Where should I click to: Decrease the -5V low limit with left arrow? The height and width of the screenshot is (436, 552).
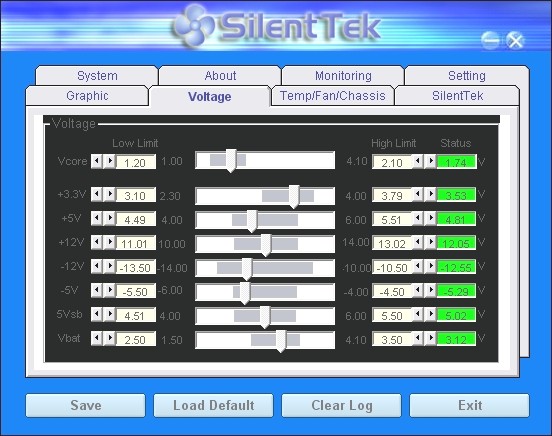[97, 290]
